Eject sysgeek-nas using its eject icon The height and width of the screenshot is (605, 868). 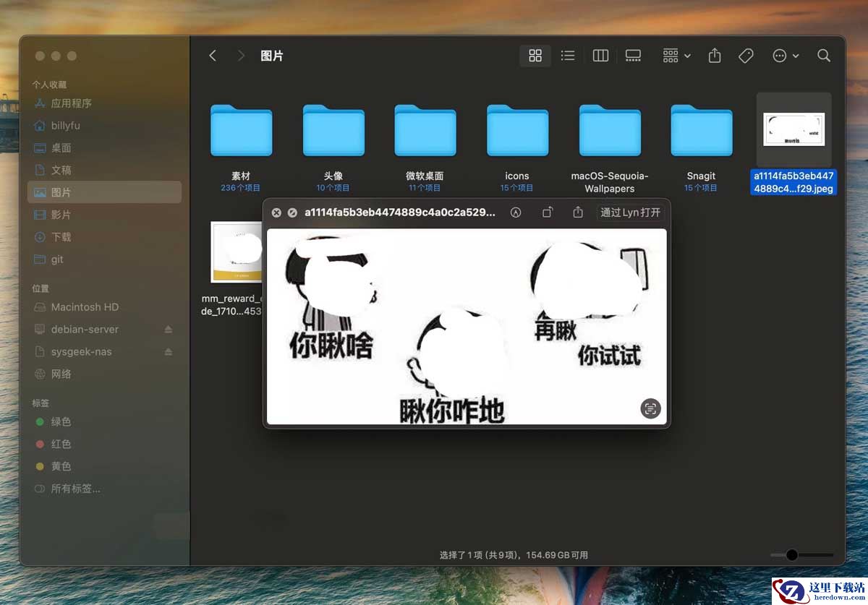tap(169, 352)
